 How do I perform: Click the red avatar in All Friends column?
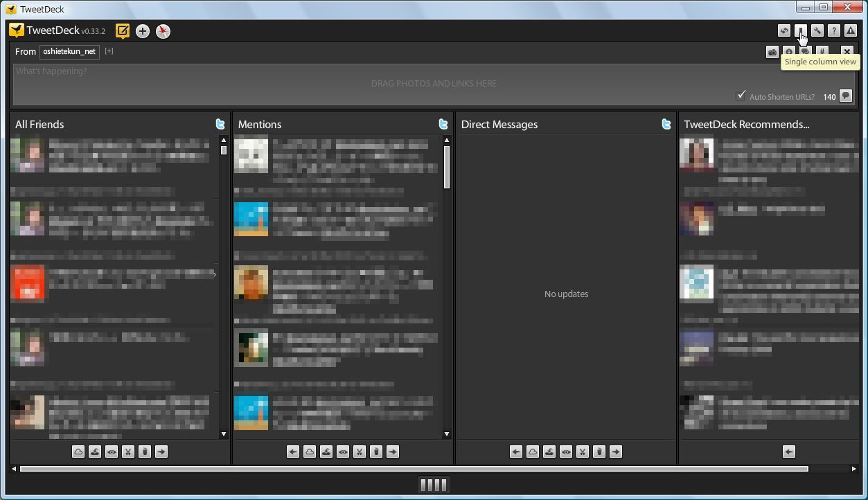click(x=28, y=283)
